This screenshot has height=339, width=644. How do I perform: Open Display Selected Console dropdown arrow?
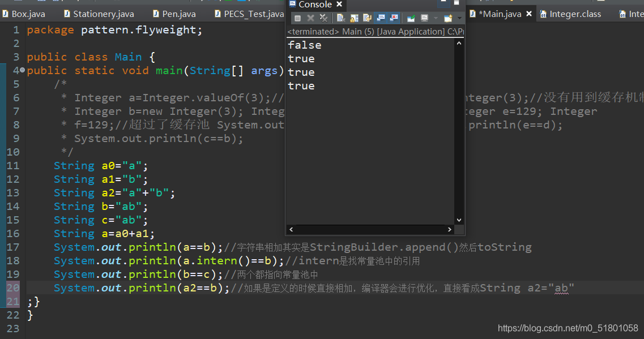pyautogui.click(x=436, y=18)
